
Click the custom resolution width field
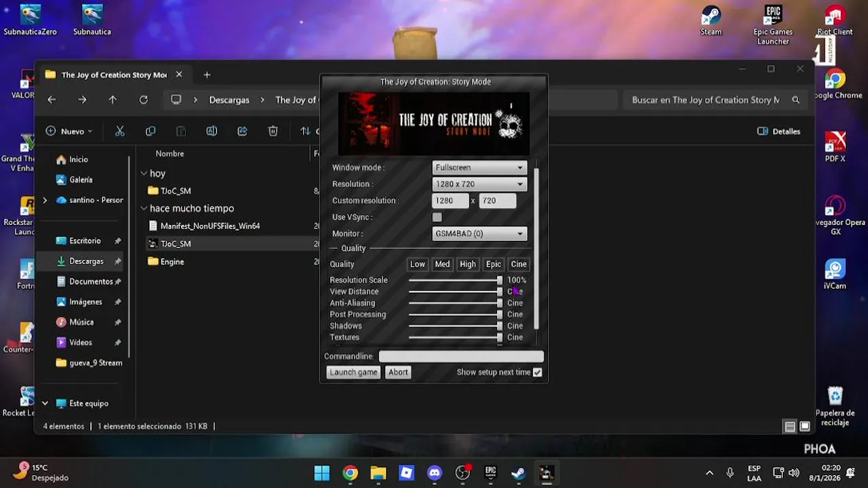(x=450, y=201)
